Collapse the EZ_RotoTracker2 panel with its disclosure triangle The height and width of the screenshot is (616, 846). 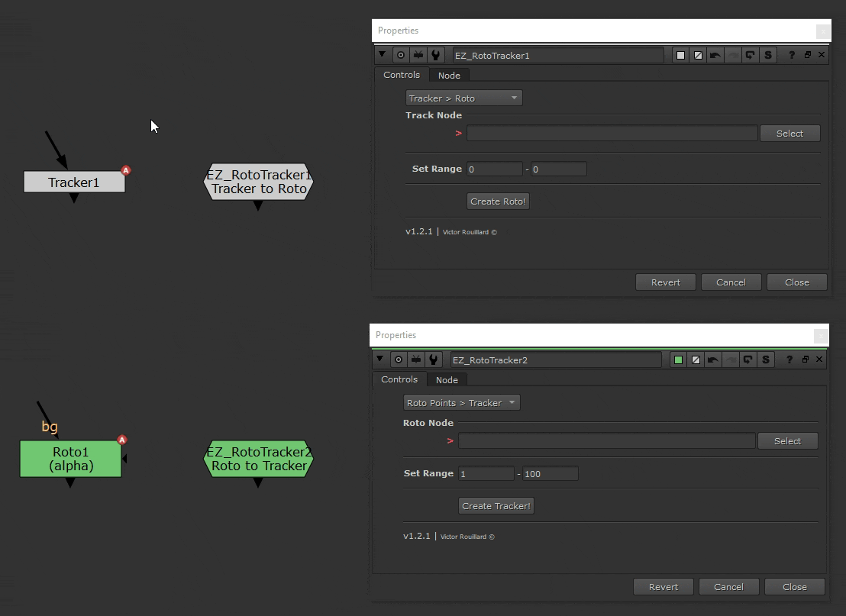(x=379, y=359)
